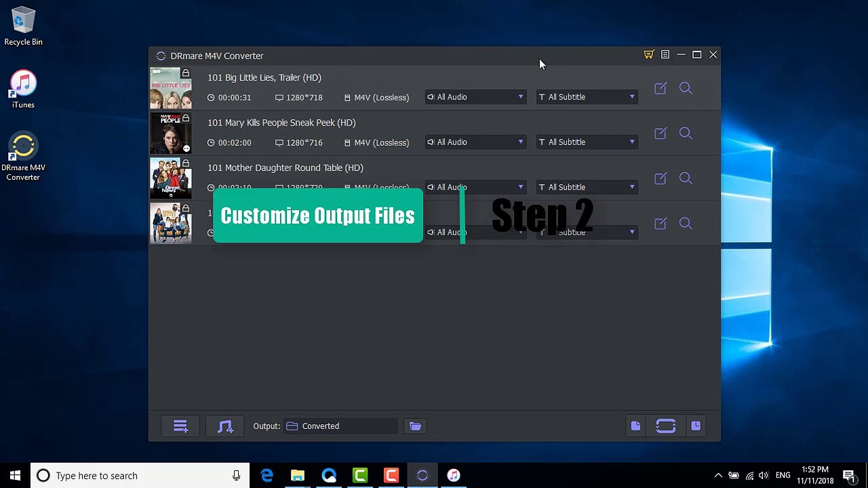Edit settings for Mother Daughter Round Table
This screenshot has height=488, width=868.
660,178
